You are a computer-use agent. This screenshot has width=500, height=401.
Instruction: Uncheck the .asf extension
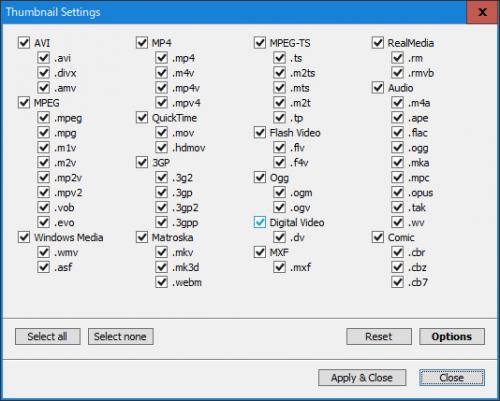pos(44,267)
